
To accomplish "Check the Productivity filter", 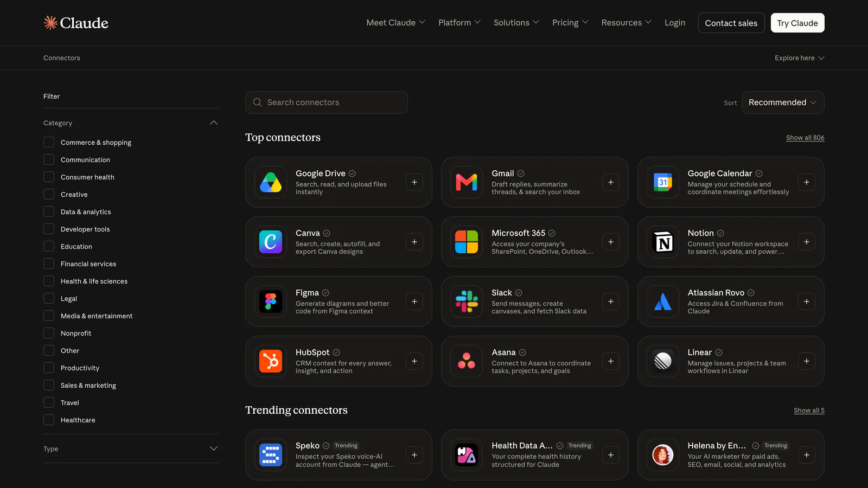I will point(49,368).
